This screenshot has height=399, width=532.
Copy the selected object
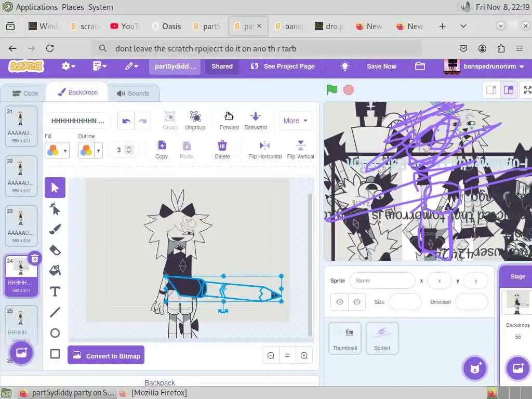point(162,150)
